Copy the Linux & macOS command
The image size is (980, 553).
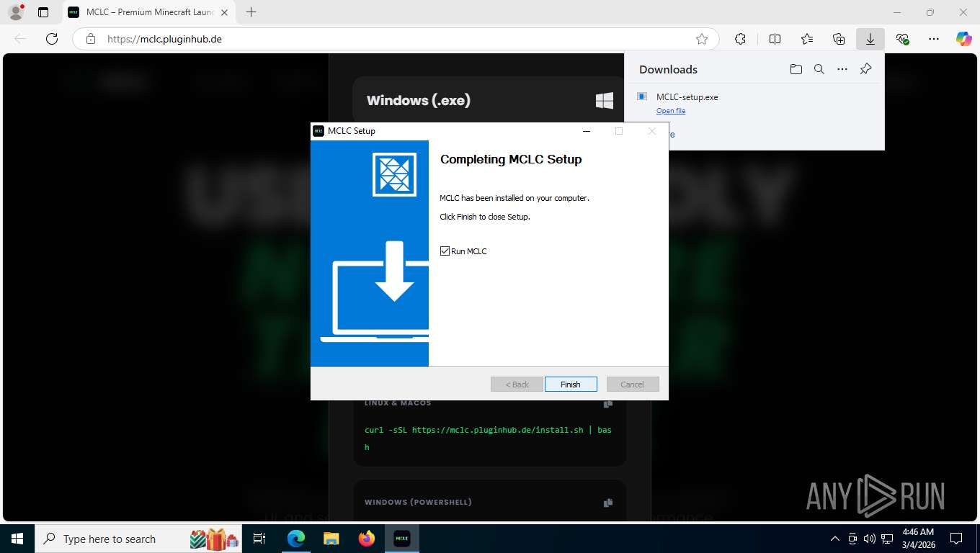608,403
